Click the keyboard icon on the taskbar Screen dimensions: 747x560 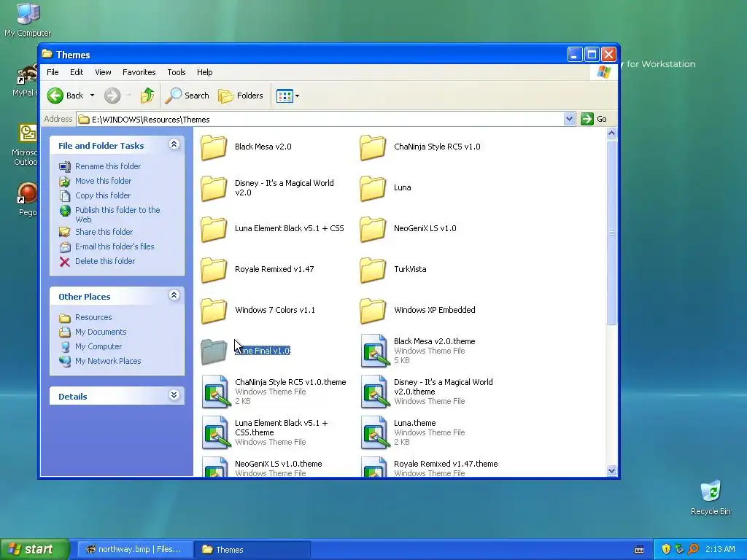click(x=639, y=550)
